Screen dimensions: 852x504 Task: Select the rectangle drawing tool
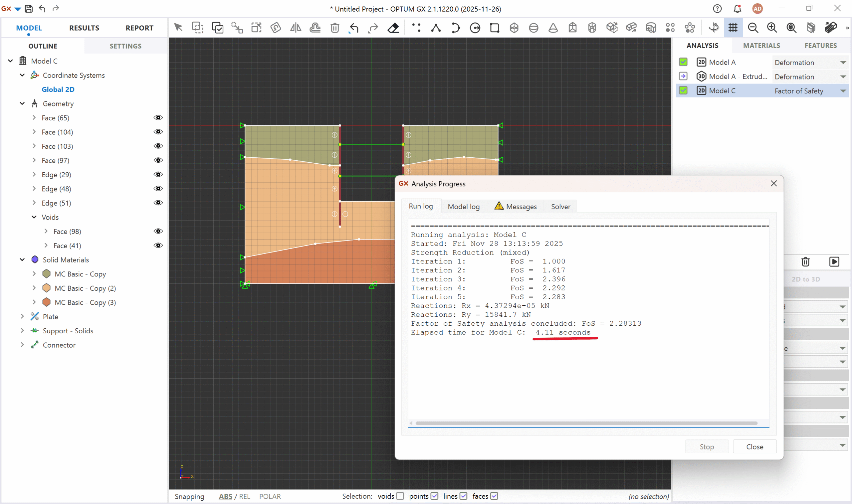[494, 28]
